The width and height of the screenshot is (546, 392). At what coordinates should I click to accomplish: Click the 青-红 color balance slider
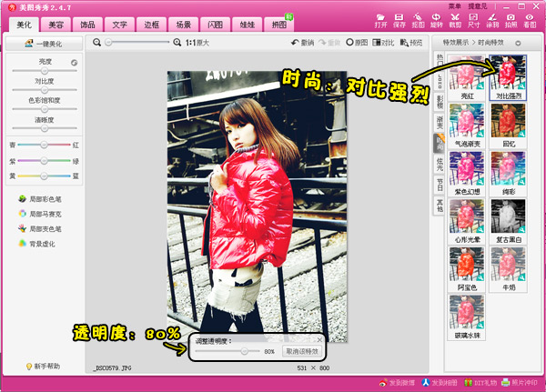click(x=44, y=145)
